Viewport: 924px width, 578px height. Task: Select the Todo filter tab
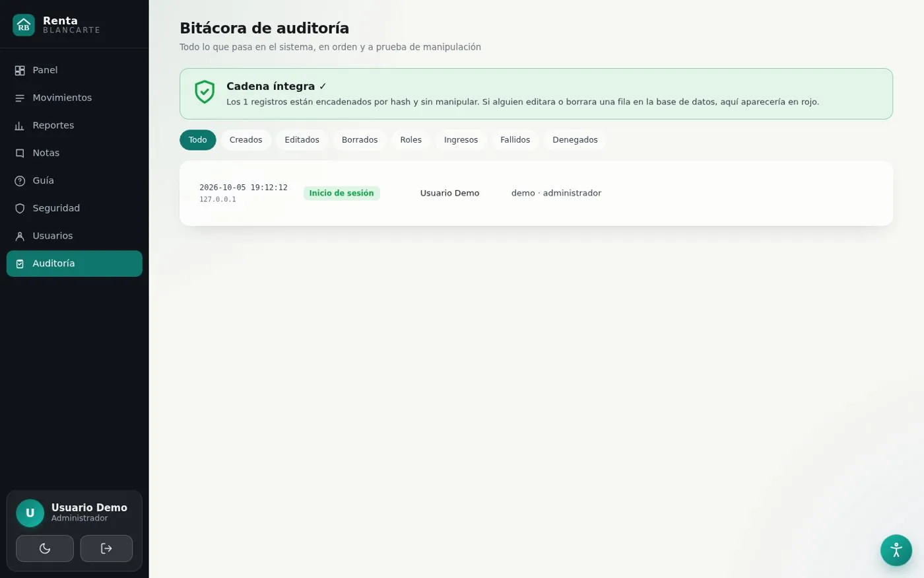click(x=198, y=140)
